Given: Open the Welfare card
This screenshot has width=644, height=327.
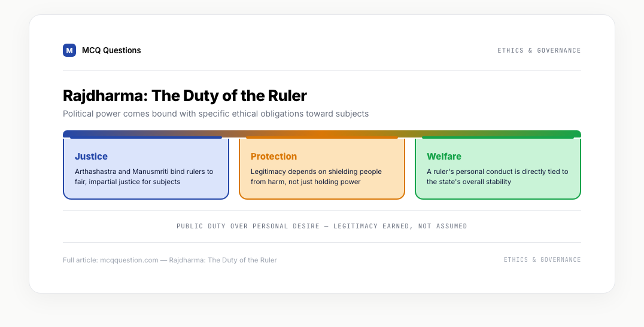Looking at the screenshot, I should 498,168.
